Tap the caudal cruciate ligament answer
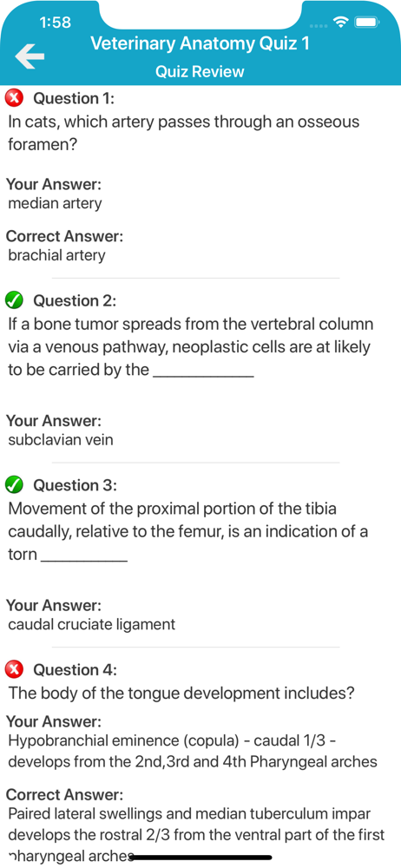The height and width of the screenshot is (868, 401). 92,624
